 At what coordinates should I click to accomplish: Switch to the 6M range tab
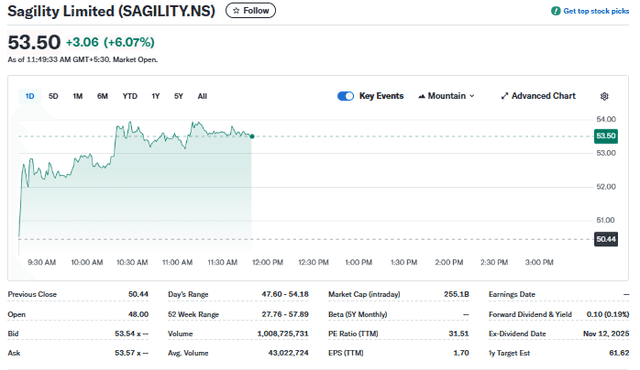point(102,96)
